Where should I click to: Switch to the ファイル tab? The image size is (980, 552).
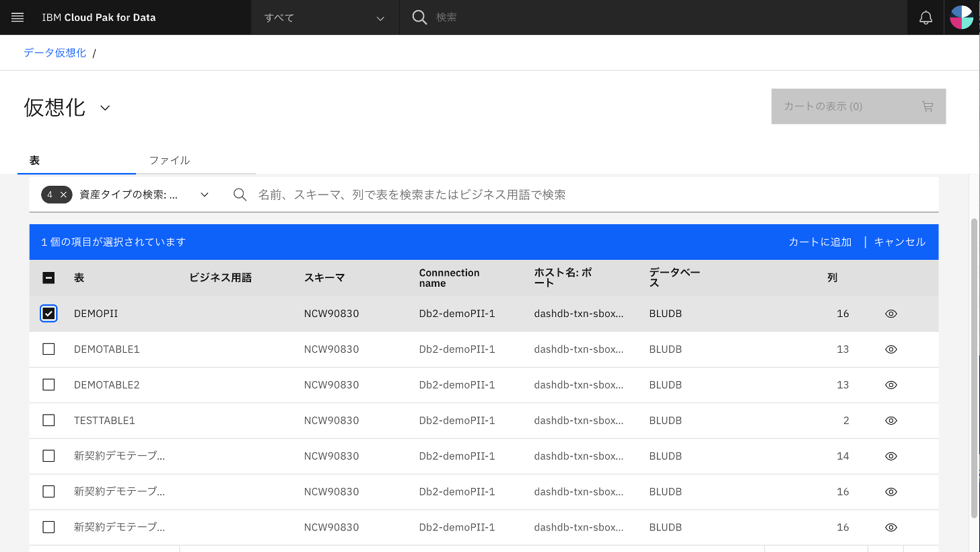(x=170, y=160)
